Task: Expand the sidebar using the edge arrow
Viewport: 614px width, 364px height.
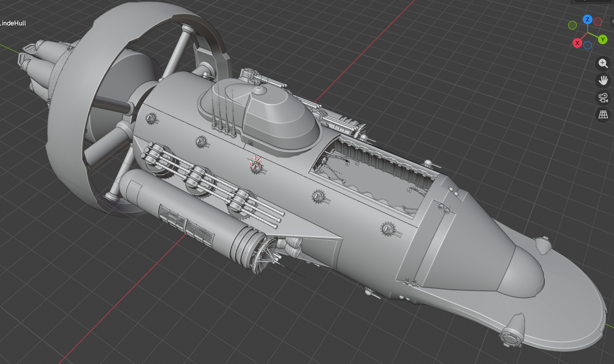Action: pos(612,21)
